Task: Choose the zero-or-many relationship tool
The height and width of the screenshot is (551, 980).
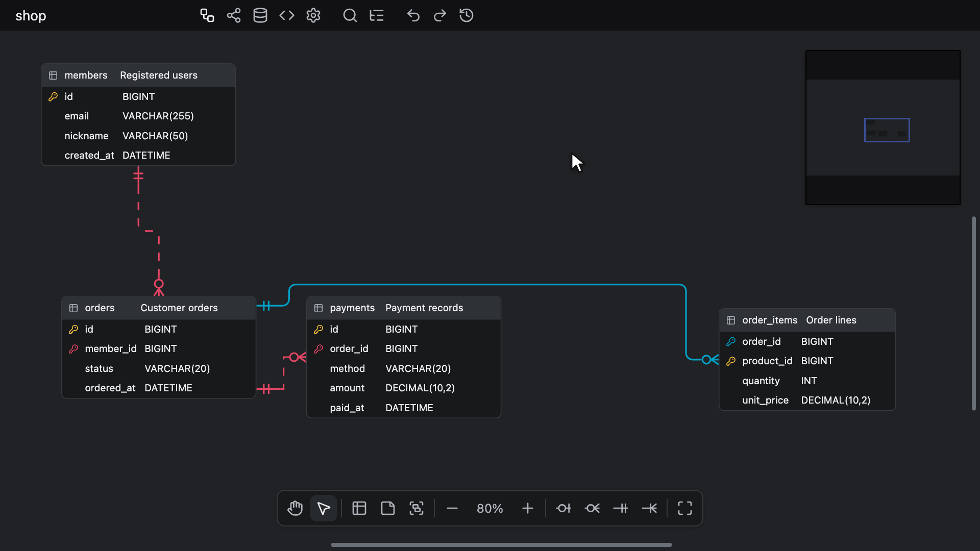Action: coord(592,508)
